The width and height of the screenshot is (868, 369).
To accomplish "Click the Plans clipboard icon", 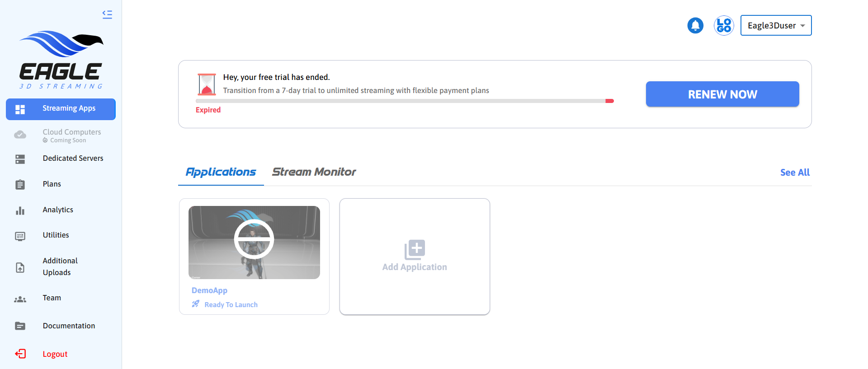I will 20,185.
